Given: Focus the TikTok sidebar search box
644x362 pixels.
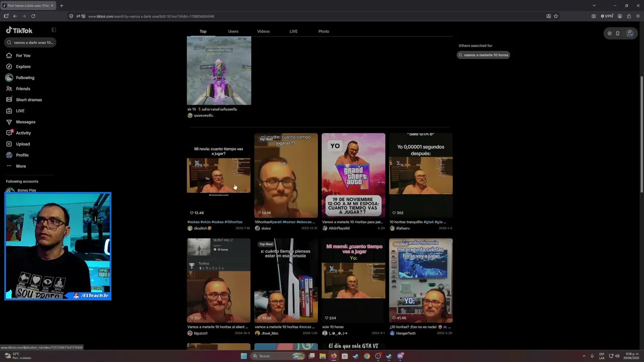Looking at the screenshot, I should click(x=31, y=43).
